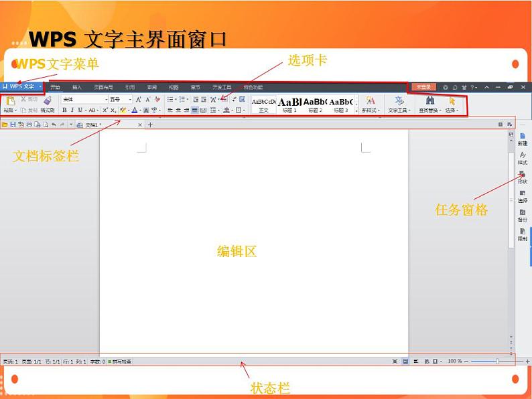Open the 页面布局 ribbon tab
Viewport: 532px width, 399px height.
pos(103,88)
